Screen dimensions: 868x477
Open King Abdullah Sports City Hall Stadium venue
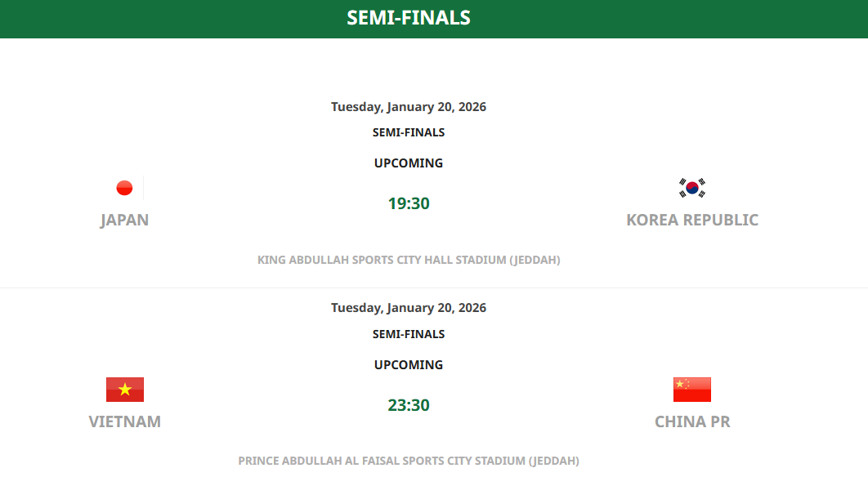pos(409,260)
